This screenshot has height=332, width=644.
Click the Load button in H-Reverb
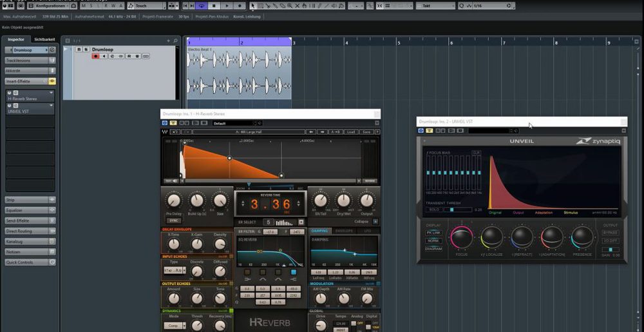click(350, 132)
